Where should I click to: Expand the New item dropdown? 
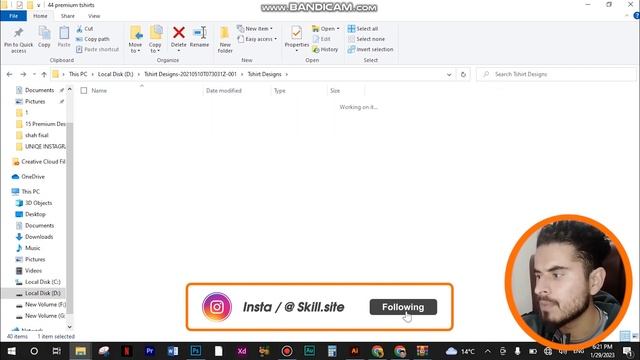(255, 29)
